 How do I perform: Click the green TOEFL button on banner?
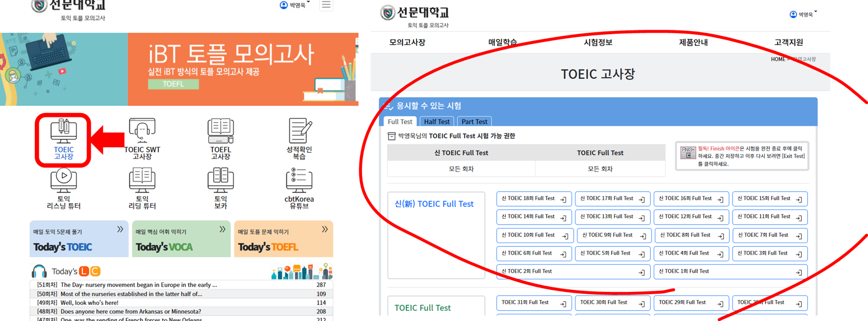173,84
